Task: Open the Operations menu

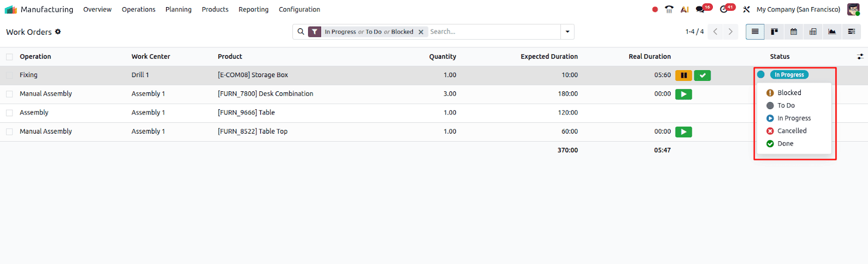Action: tap(138, 9)
